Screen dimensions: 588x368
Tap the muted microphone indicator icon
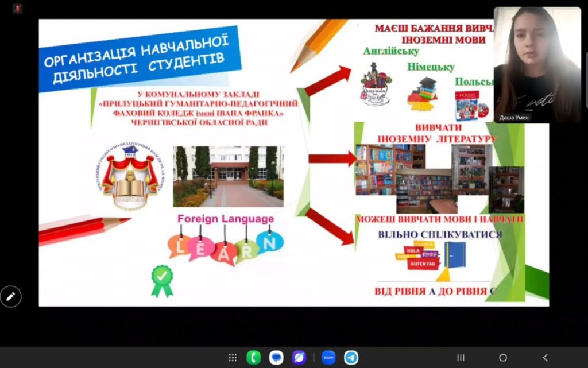click(17, 9)
